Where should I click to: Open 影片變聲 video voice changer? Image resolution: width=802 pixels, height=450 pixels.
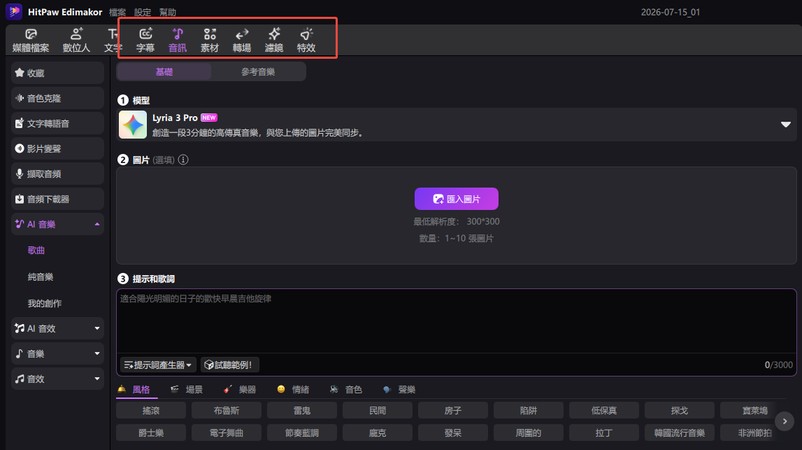click(x=57, y=149)
